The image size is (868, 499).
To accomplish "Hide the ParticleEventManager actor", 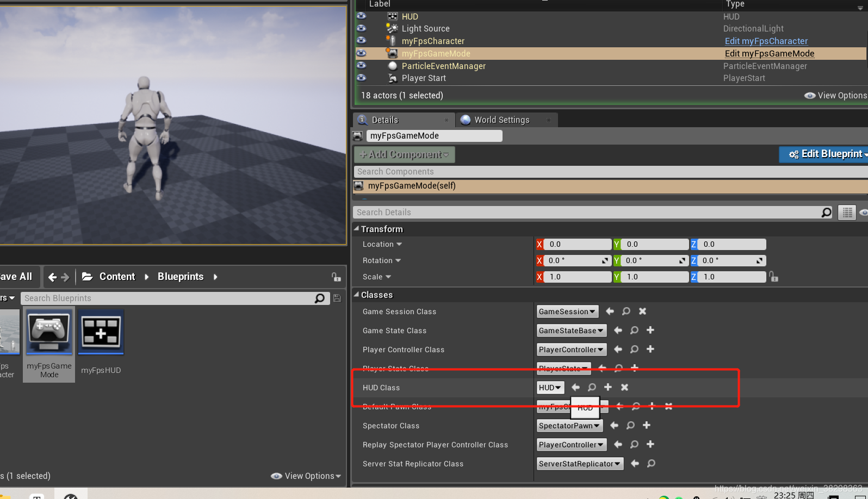I will (x=361, y=66).
